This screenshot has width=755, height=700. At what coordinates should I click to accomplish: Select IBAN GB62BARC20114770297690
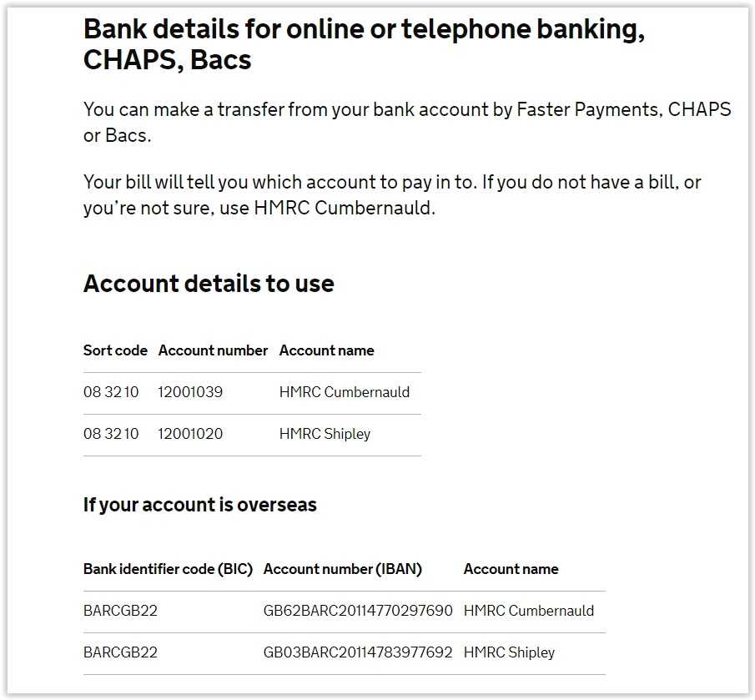(358, 611)
